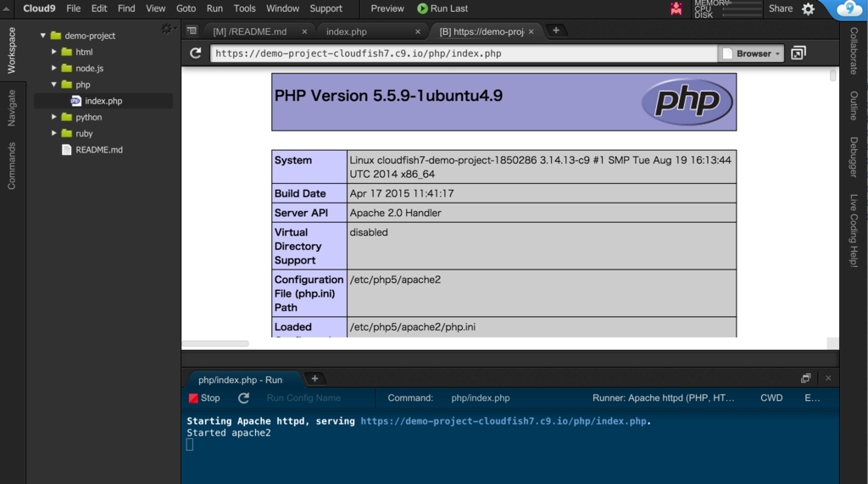Click the preview vertical scrollbar thumb
868x484 pixels.
[x=832, y=75]
